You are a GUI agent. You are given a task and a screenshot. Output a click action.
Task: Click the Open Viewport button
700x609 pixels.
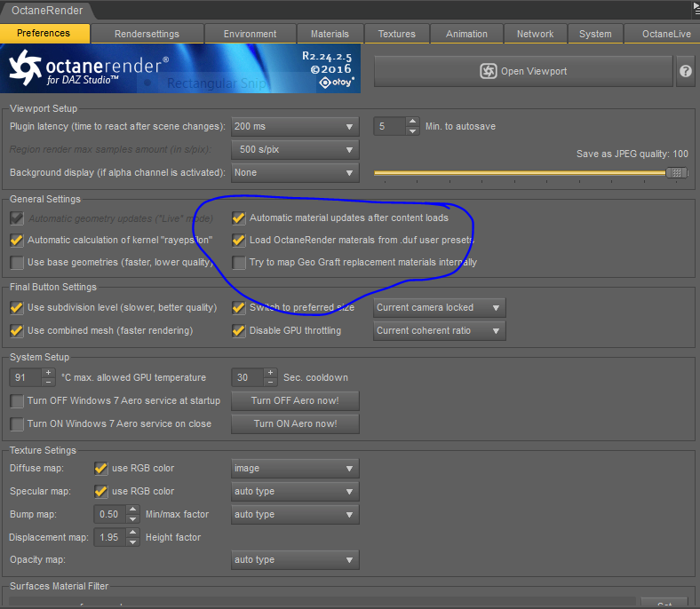point(523,71)
